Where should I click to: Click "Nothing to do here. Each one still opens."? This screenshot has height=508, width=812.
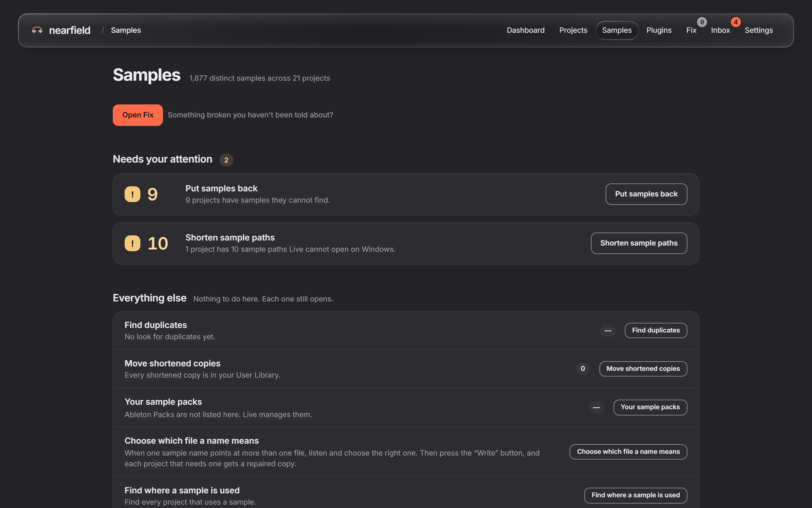click(x=263, y=299)
